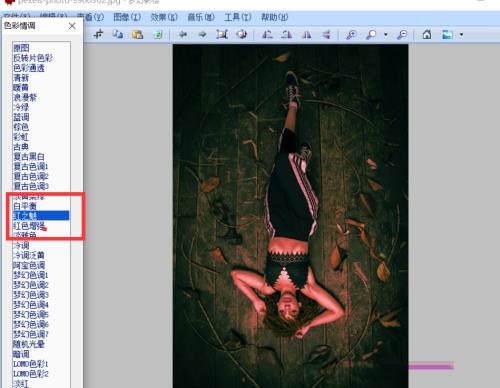Select 复古色调2 effect
Viewport: 500px width, 388px height.
[31, 176]
